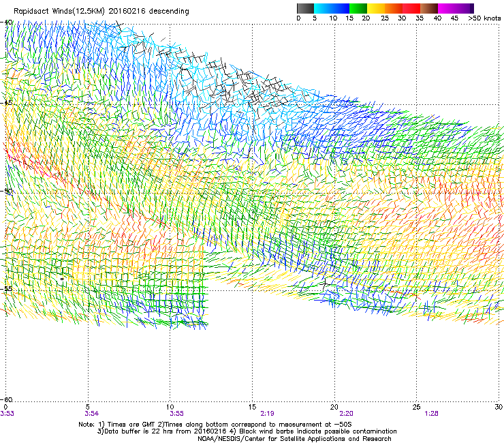Click the purple '3:55' time label
The image size is (504, 443).
(x=176, y=414)
